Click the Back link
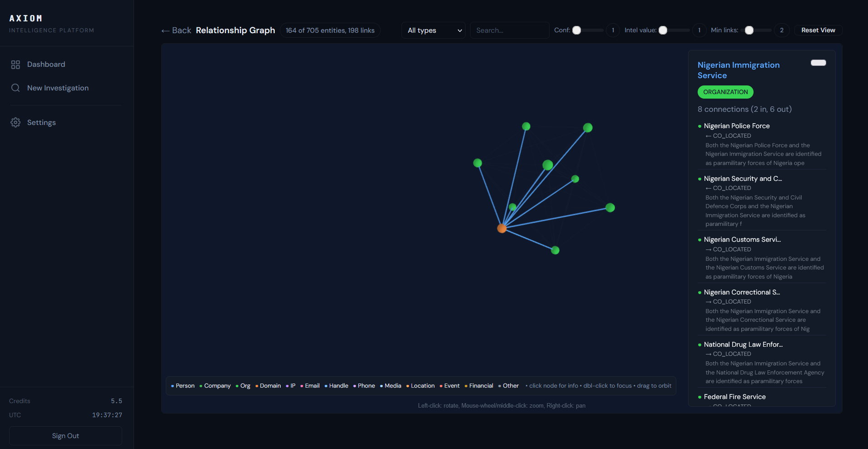This screenshot has width=868, height=449. point(176,30)
